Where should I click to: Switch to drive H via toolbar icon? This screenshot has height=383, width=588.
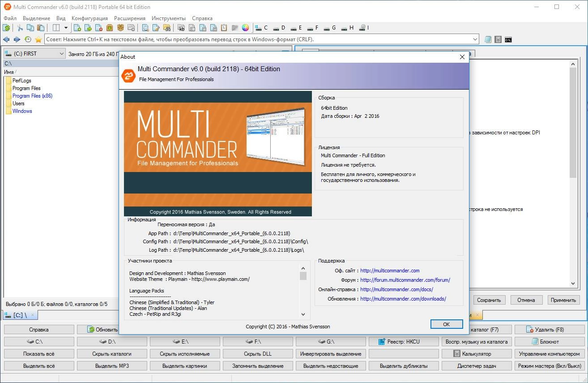[x=347, y=28]
